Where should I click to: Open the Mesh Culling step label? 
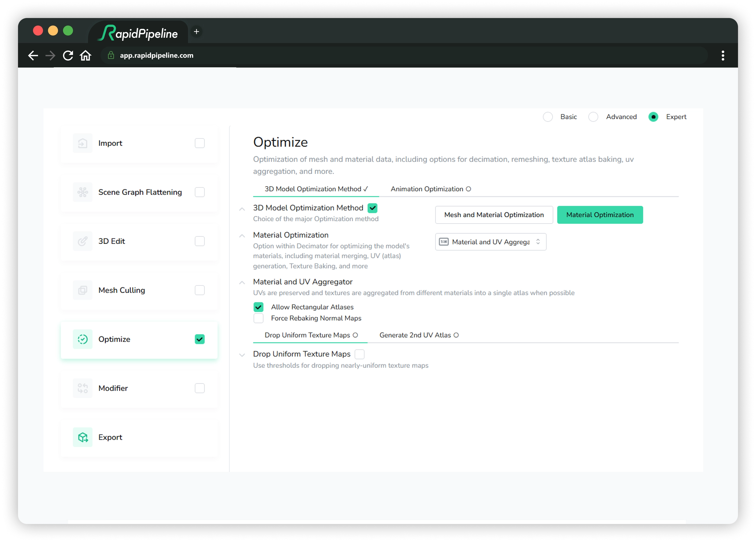tap(122, 290)
